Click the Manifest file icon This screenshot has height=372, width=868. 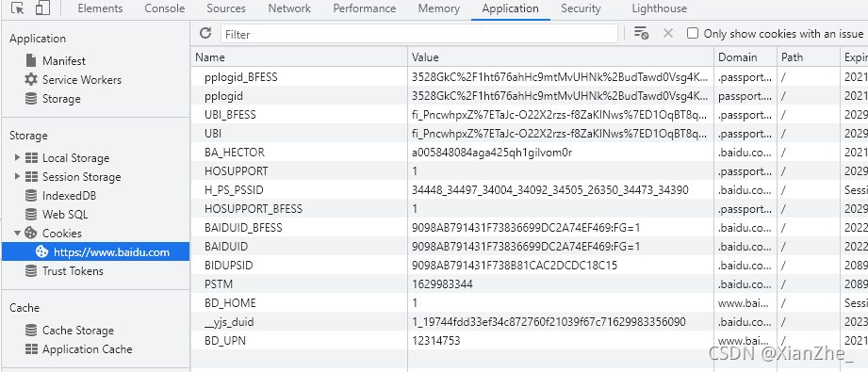[x=31, y=60]
